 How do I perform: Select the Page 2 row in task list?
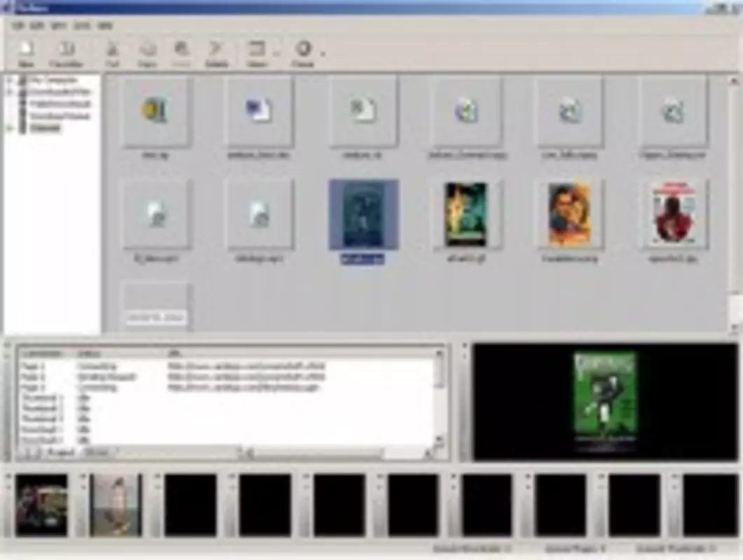(225, 377)
